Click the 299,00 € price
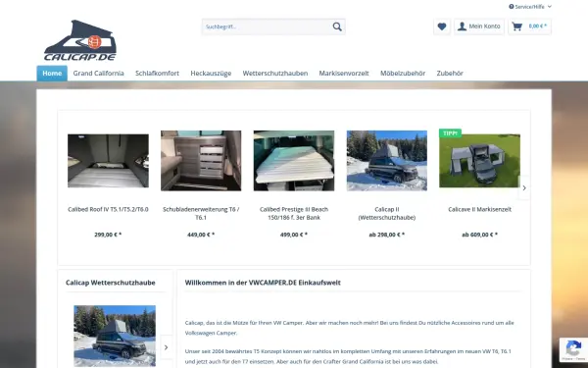This screenshot has height=368, width=588. (x=108, y=235)
